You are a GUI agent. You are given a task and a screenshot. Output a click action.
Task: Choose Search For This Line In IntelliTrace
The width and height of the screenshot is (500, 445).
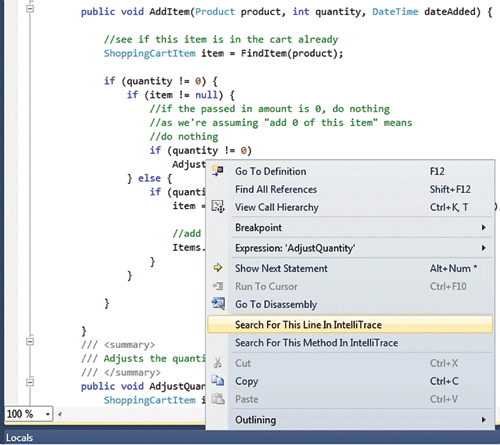[350, 325]
